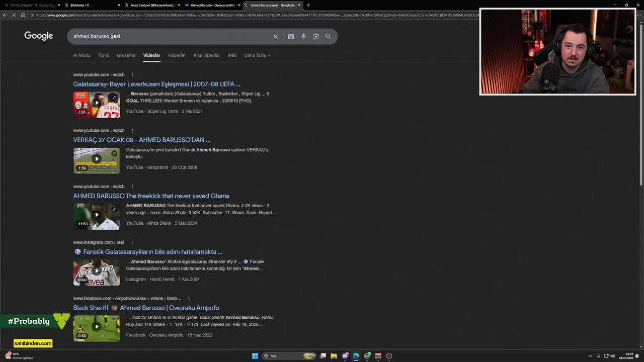Open VERKAÇ 27 OCAK 08 - AHMED BARUSSO'DAN link
The image size is (644, 362).
click(x=141, y=140)
